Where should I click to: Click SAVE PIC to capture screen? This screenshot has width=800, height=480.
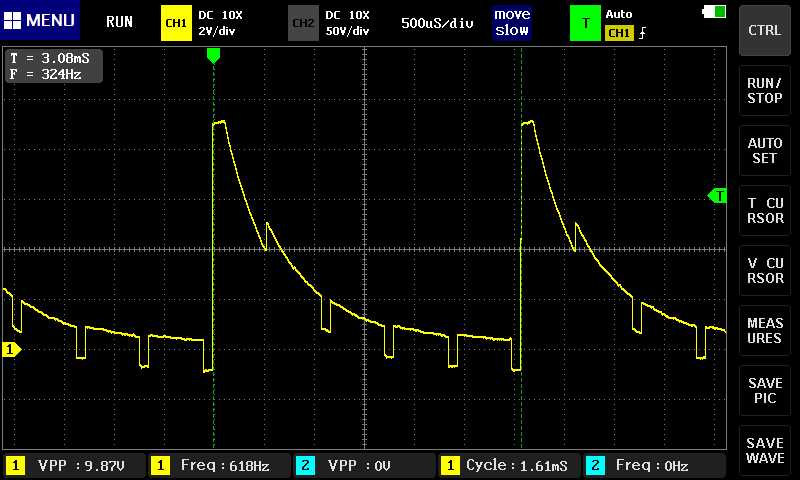[x=764, y=391]
